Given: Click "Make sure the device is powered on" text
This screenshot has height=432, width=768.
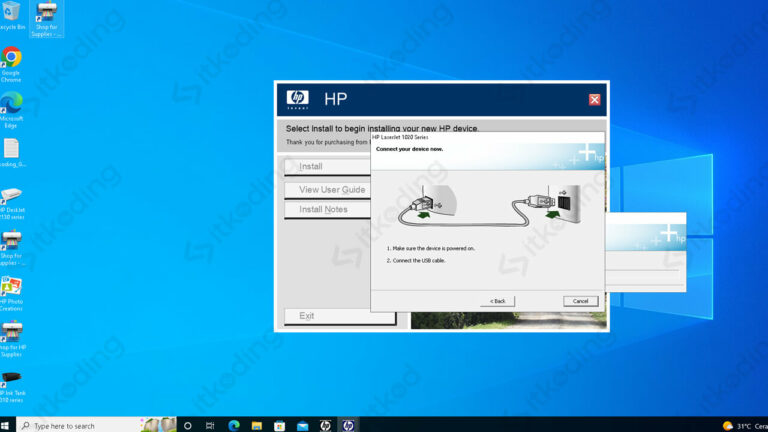Looking at the screenshot, I should pyautogui.click(x=433, y=248).
